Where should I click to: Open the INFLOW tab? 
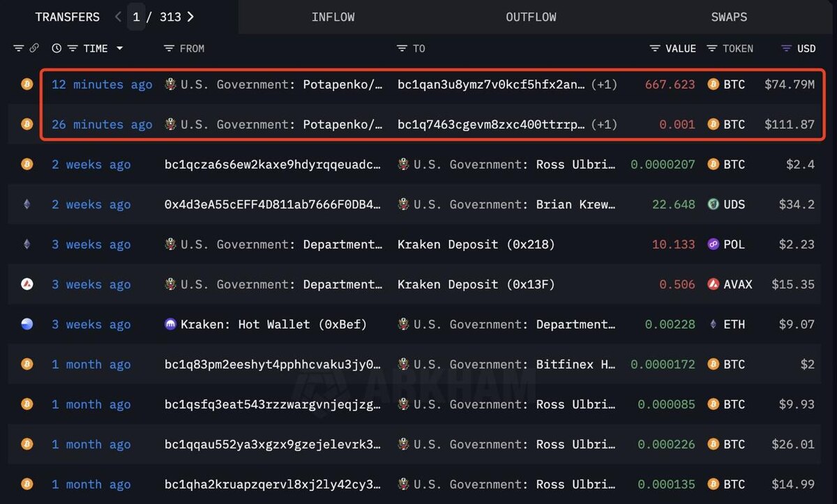(333, 17)
